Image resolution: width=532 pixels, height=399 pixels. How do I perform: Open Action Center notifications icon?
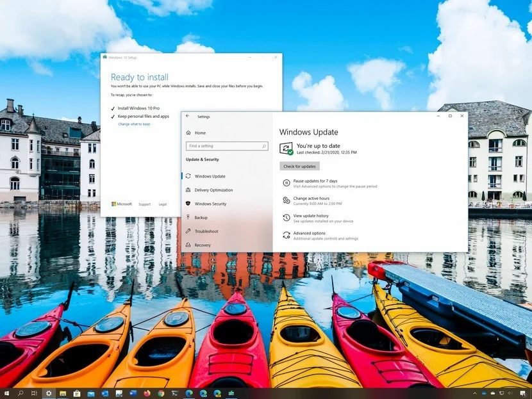click(x=523, y=393)
